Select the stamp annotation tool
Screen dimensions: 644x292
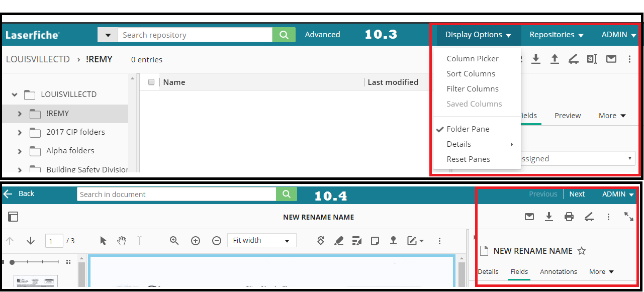coord(394,241)
